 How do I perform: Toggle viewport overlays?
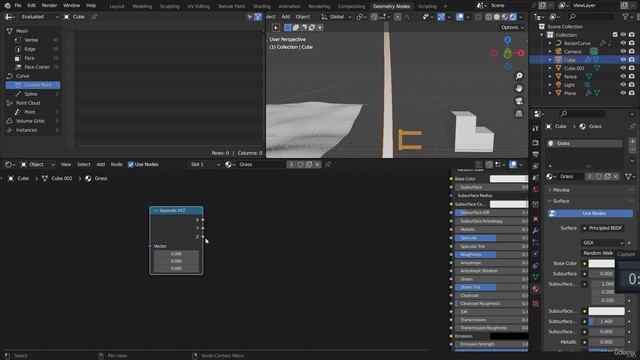(460, 17)
